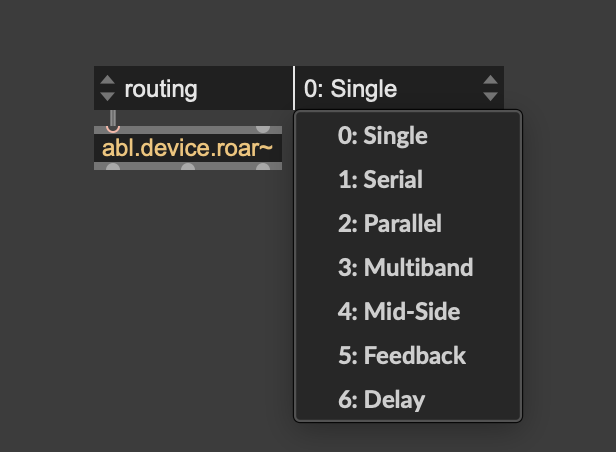Click the left outlet of abl.device.roar~
The image size is (616, 452).
[x=113, y=168]
